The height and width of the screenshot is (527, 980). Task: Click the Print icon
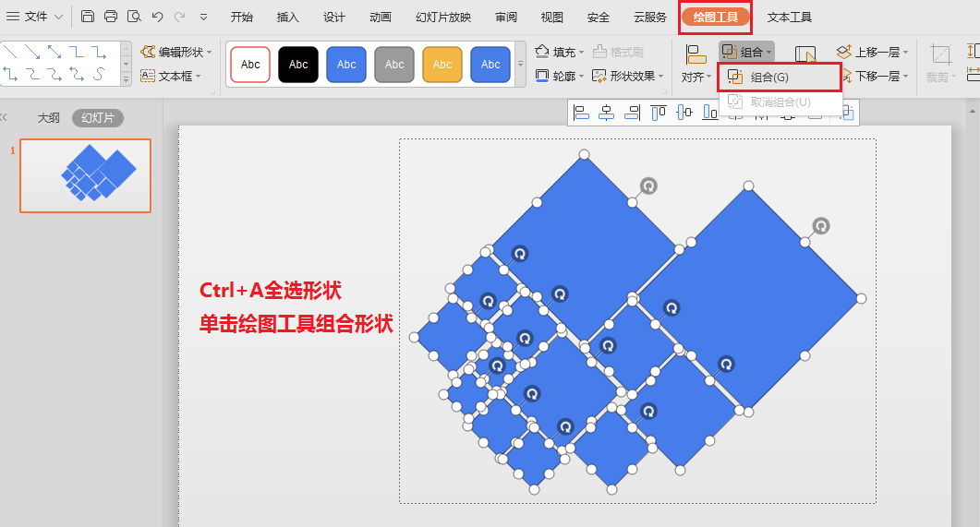111,17
